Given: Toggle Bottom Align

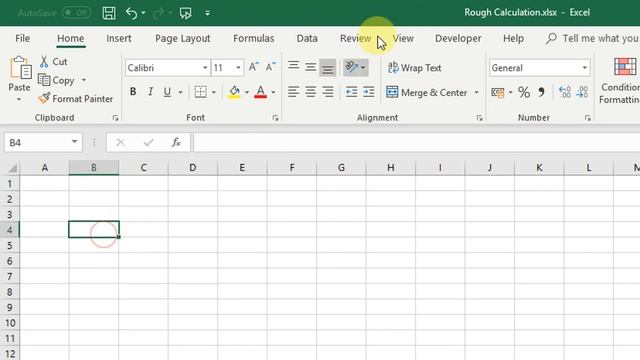Looking at the screenshot, I should [327, 67].
